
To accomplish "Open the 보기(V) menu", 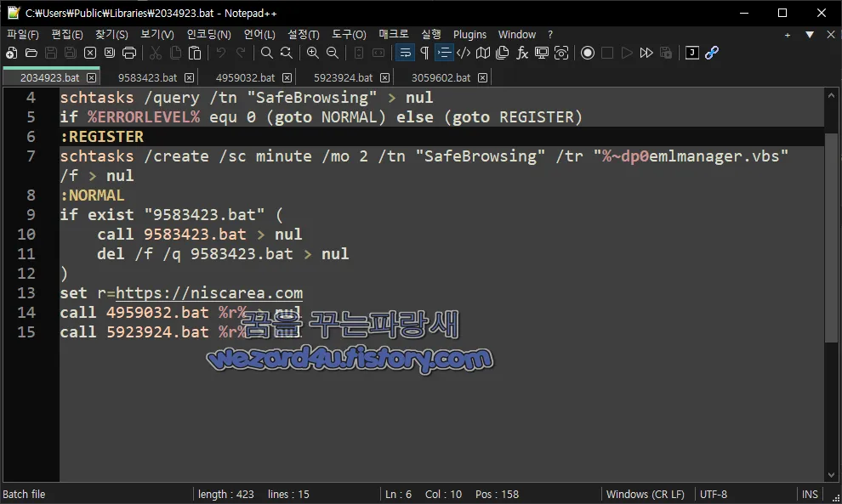I will [x=157, y=34].
